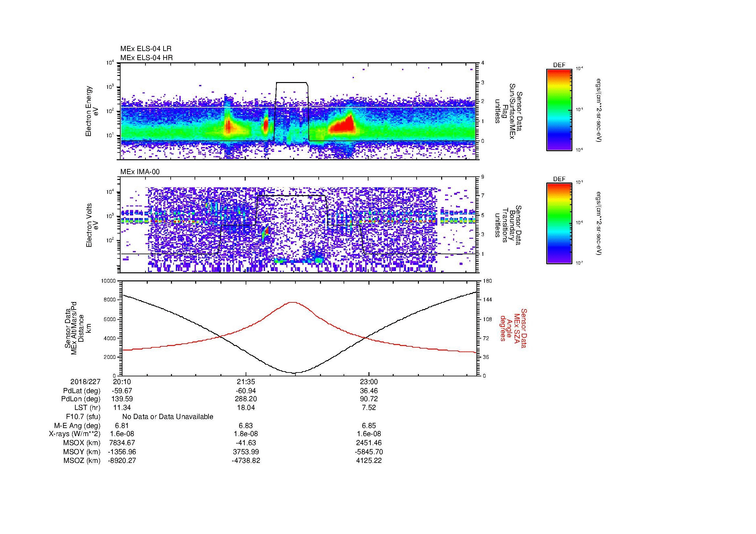Click the MSOX (km) row label
Viewport: 756px width, 534px height.
click(x=82, y=443)
